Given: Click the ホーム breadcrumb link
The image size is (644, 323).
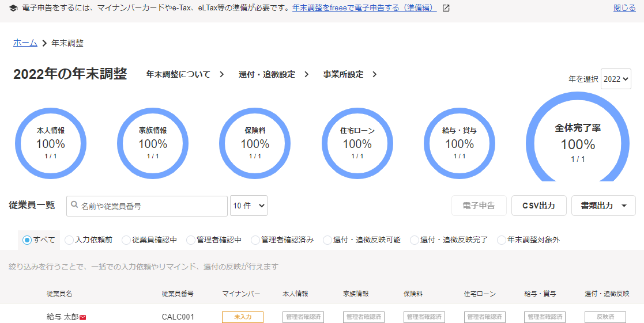Looking at the screenshot, I should 25,43.
